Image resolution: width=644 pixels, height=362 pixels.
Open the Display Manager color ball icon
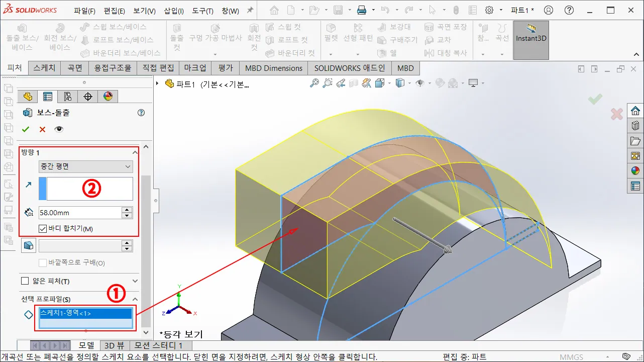108,97
